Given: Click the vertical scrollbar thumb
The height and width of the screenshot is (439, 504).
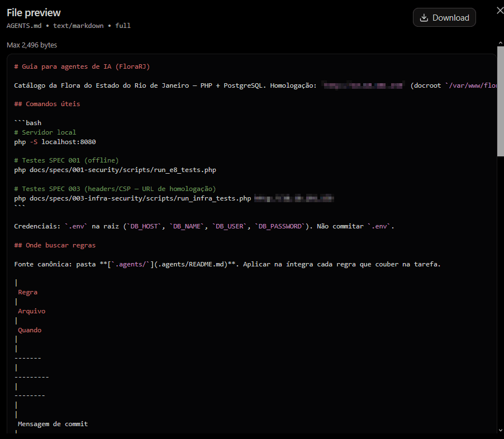Looking at the screenshot, I should [x=501, y=101].
